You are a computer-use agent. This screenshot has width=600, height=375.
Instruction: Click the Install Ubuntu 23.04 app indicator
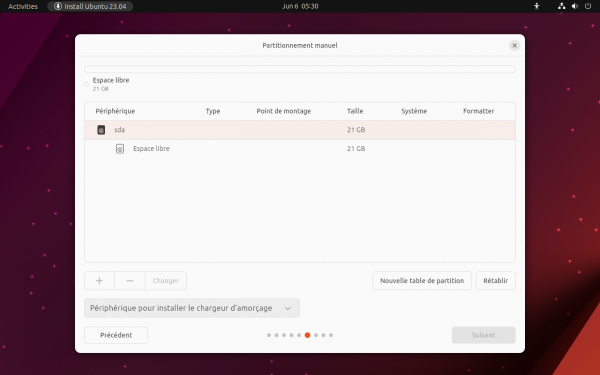click(90, 6)
